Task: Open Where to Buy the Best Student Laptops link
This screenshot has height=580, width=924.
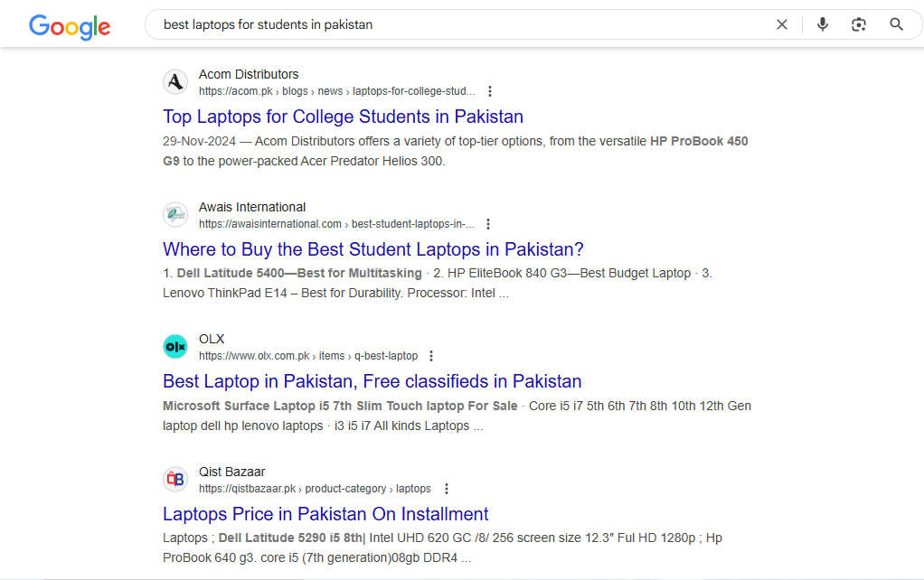Action: pos(373,249)
